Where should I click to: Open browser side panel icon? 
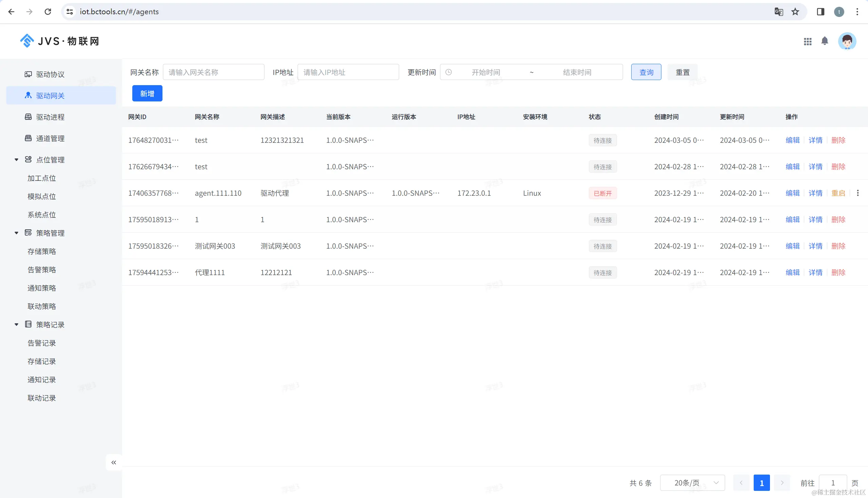click(821, 12)
